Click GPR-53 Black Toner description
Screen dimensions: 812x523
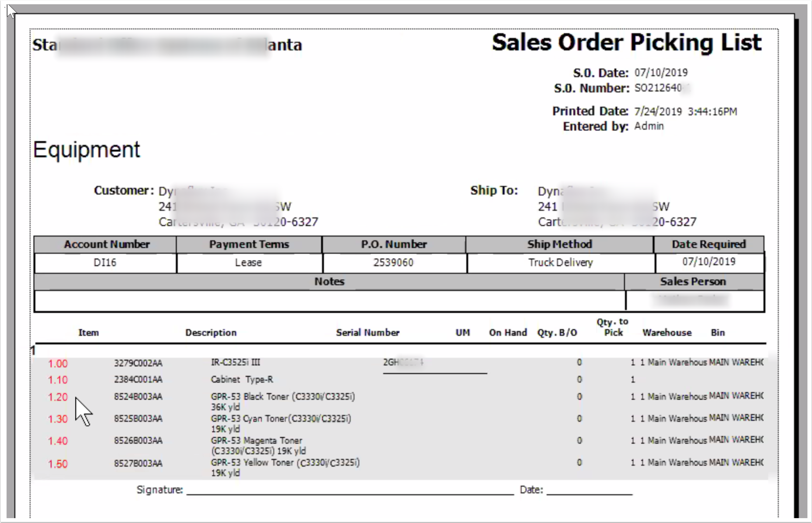coord(282,397)
